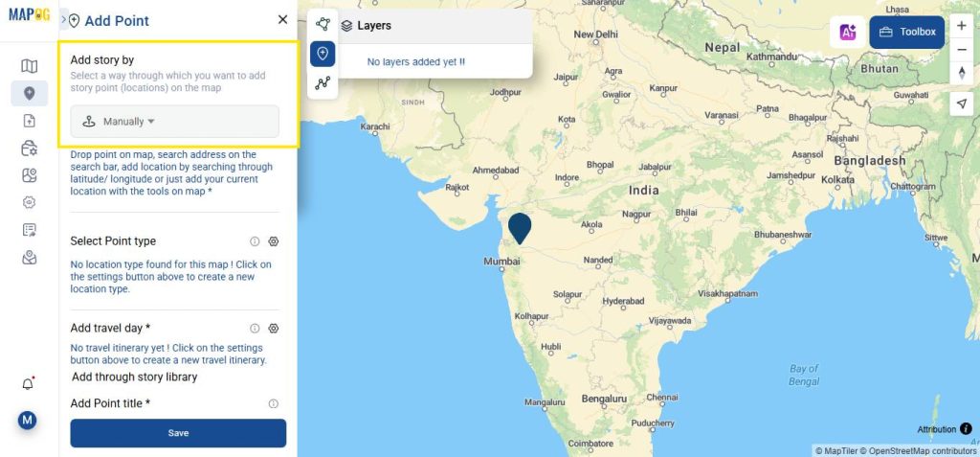Click the notification bell icon
The height and width of the screenshot is (457, 980).
click(x=28, y=384)
